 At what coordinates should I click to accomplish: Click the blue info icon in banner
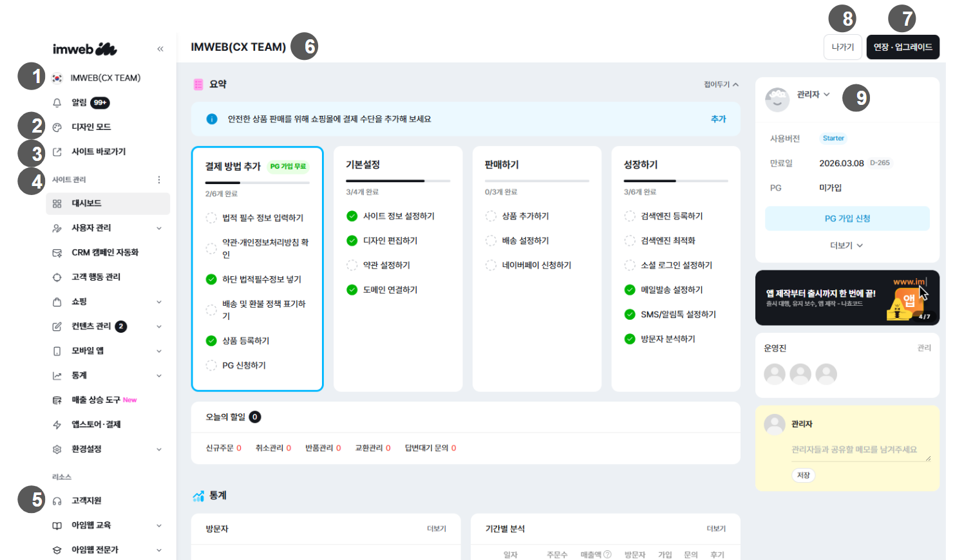coord(211,119)
